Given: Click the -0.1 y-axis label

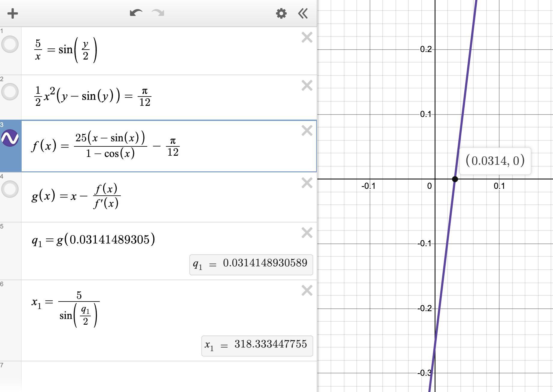Looking at the screenshot, I should click(425, 243).
